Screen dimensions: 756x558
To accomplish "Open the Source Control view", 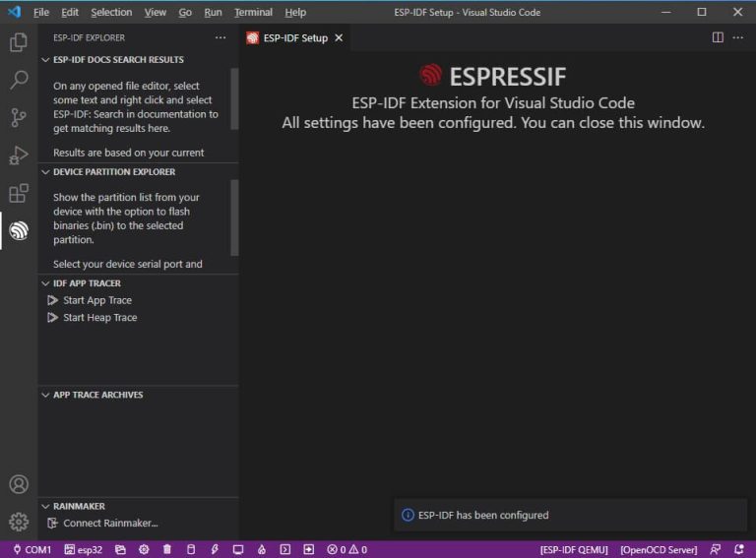I will pos(19,118).
